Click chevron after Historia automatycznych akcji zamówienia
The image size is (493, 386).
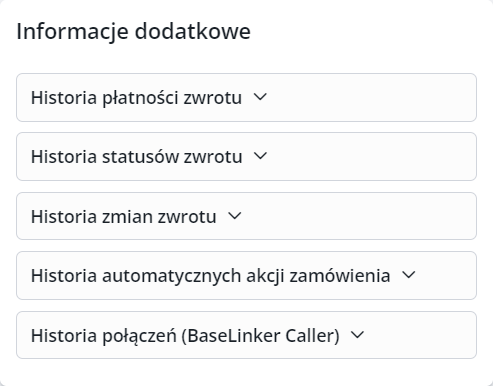point(408,275)
